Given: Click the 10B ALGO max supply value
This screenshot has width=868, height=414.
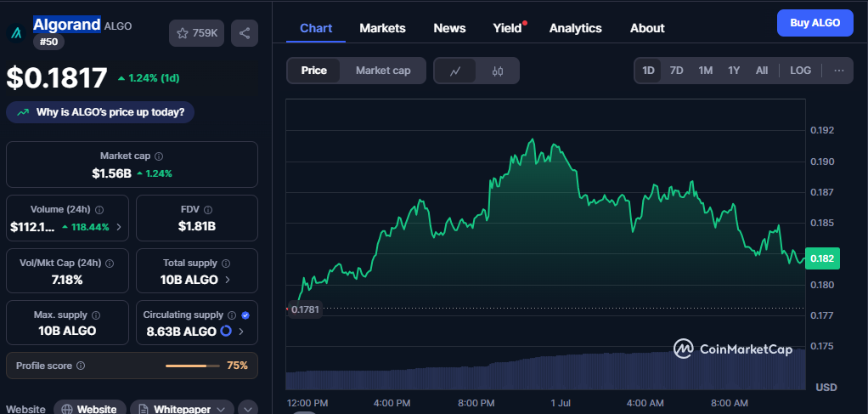Looking at the screenshot, I should pos(67,332).
